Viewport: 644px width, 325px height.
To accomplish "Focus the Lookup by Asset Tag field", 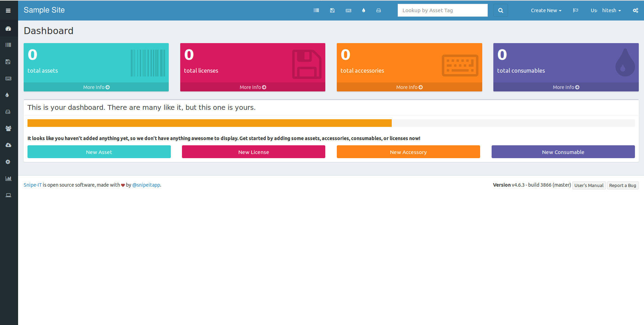I will pyautogui.click(x=443, y=10).
